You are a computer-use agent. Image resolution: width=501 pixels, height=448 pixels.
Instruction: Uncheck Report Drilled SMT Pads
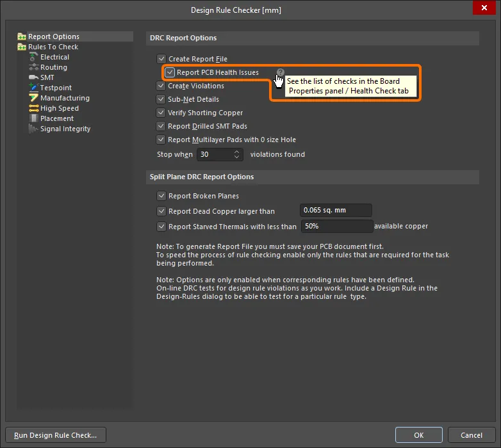pyautogui.click(x=161, y=125)
